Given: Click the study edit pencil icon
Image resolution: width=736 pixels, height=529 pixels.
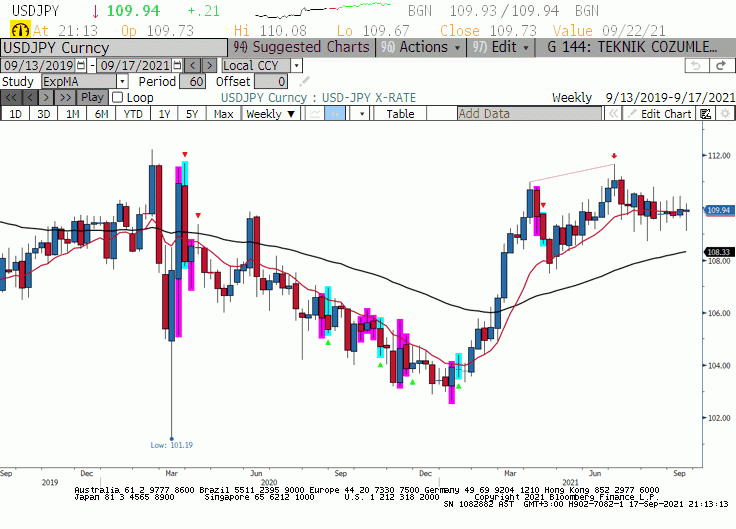Looking at the screenshot, I should click(305, 81).
